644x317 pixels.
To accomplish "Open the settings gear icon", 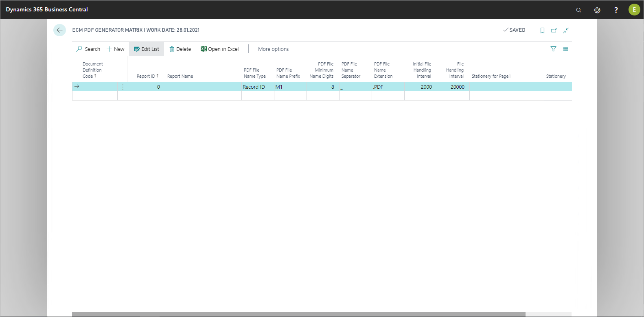I will click(x=597, y=10).
